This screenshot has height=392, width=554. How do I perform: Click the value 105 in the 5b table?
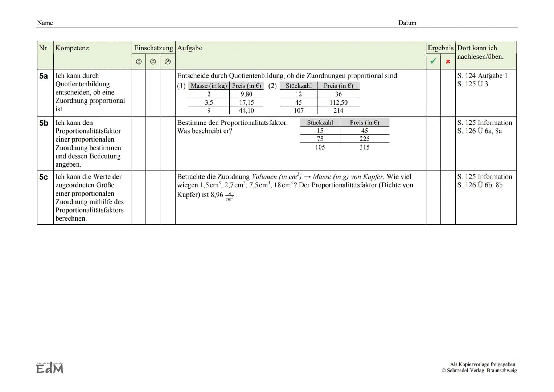(320, 147)
